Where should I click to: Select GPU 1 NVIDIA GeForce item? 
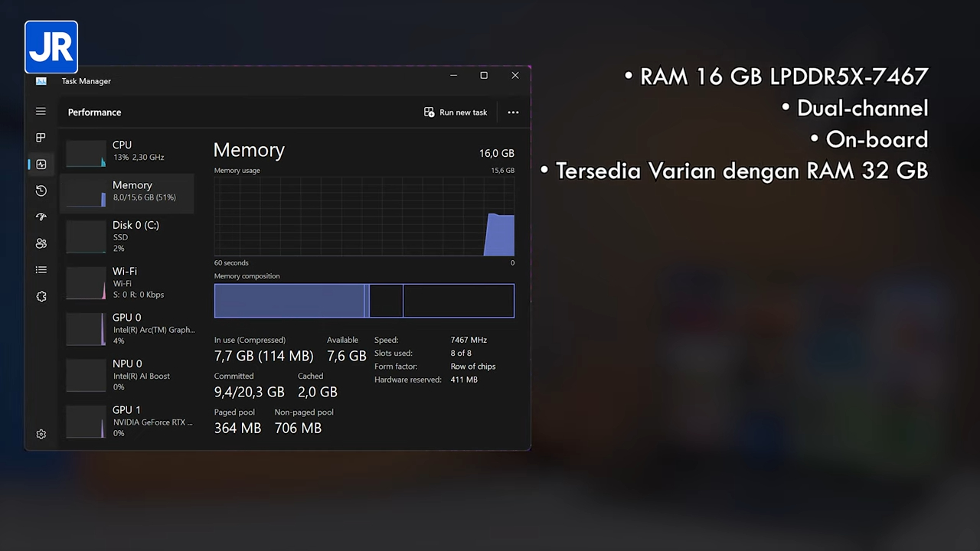(127, 421)
